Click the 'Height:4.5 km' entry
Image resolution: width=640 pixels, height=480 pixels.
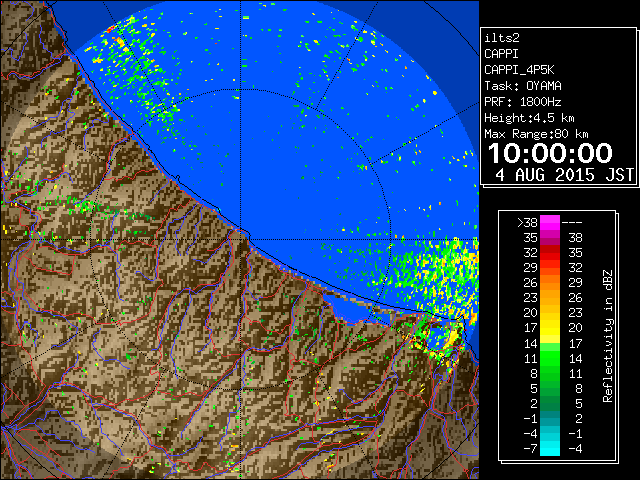pos(529,118)
